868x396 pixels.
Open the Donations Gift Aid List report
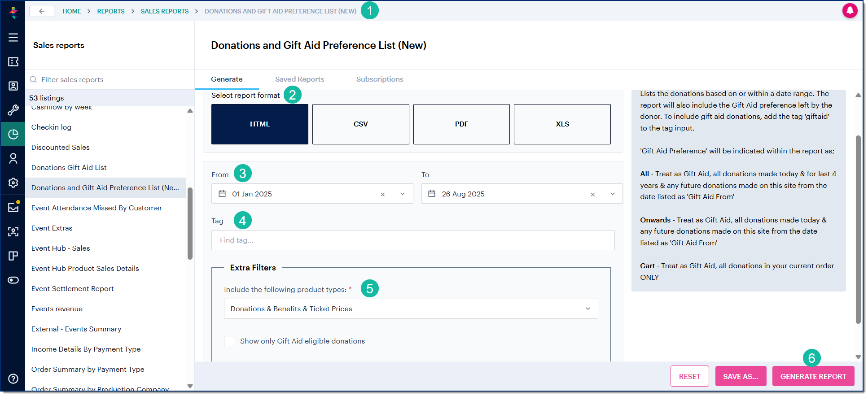click(69, 167)
